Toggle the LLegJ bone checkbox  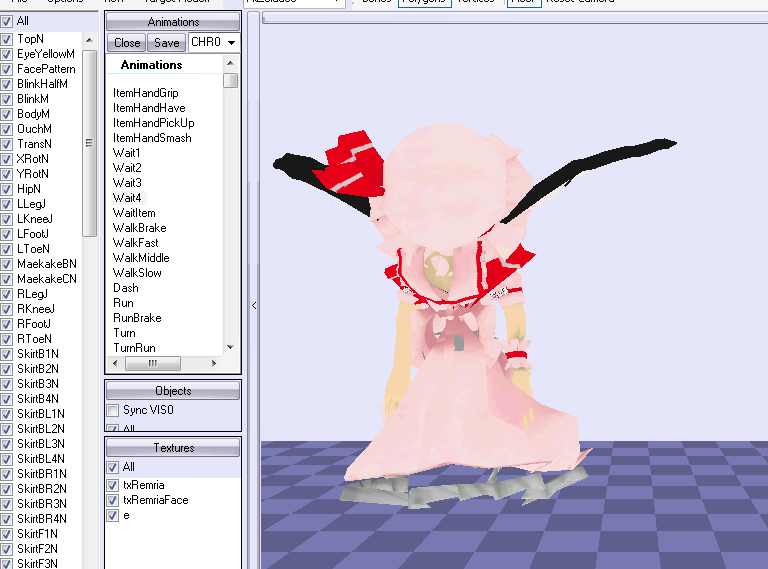pyautogui.click(x=6, y=204)
